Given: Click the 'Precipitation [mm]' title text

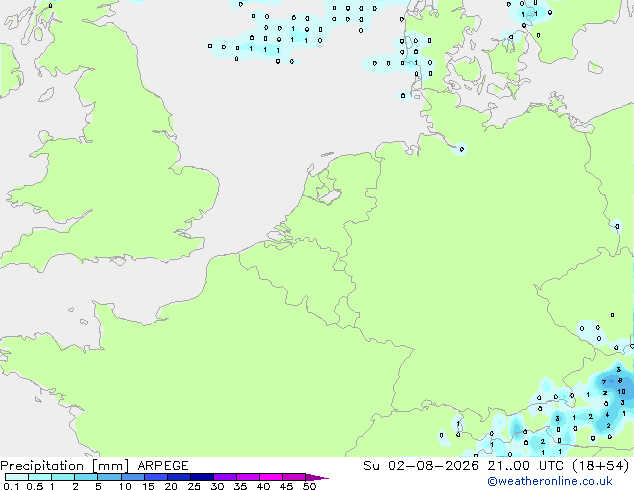Looking at the screenshot, I should pyautogui.click(x=65, y=466).
